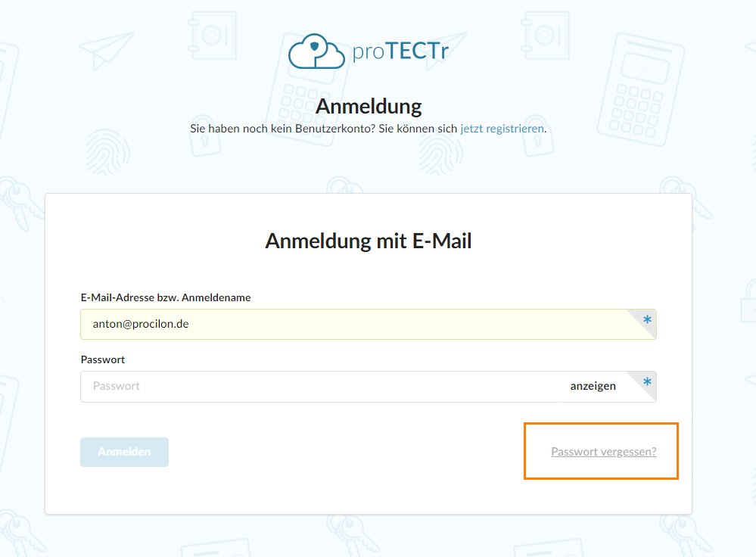Click the 'Anmeldung mit E-Mail' heading
Viewport: 756px width, 557px height.
tap(369, 241)
